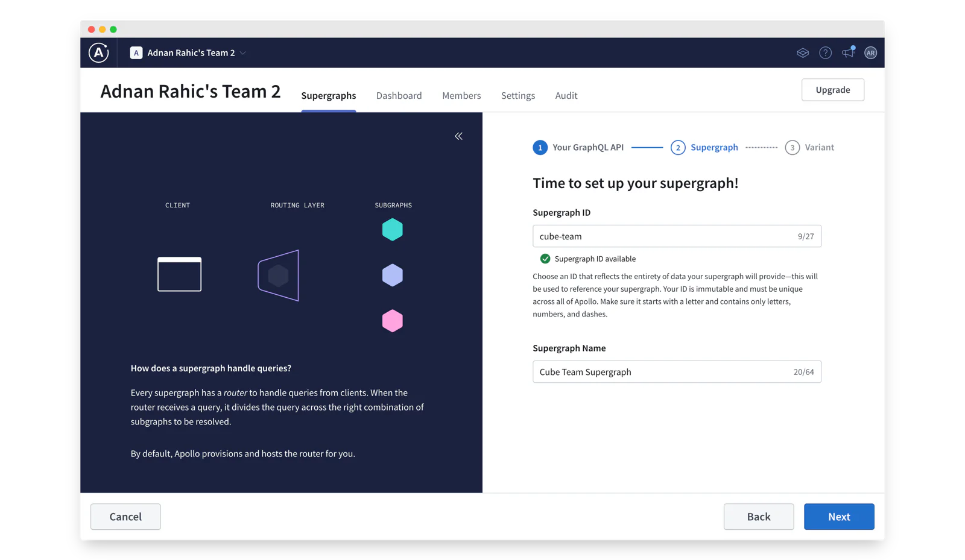This screenshot has height=560, width=965.
Task: Open the AR user avatar menu
Action: click(870, 53)
